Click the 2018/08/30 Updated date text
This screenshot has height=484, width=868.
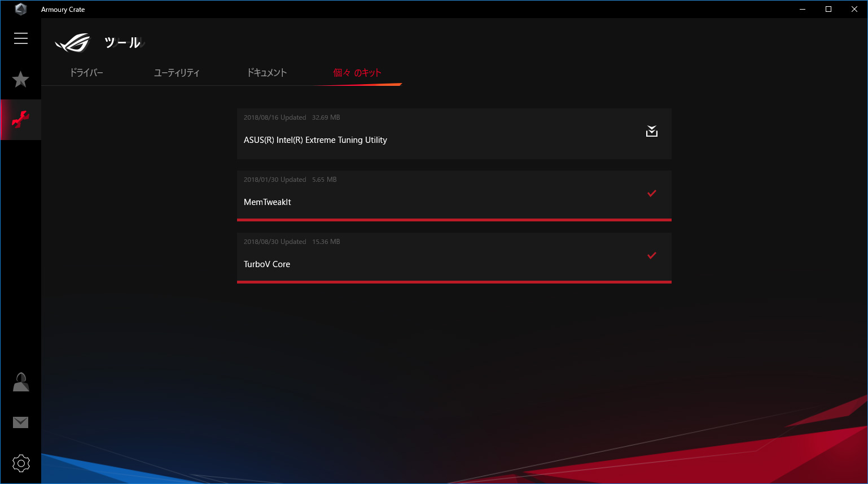[x=275, y=242]
